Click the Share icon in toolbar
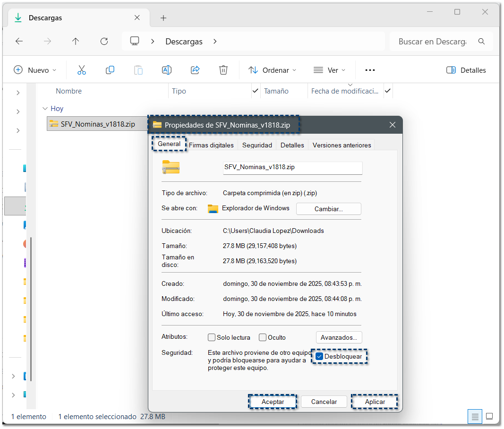The height and width of the screenshot is (429, 504). pyautogui.click(x=195, y=70)
